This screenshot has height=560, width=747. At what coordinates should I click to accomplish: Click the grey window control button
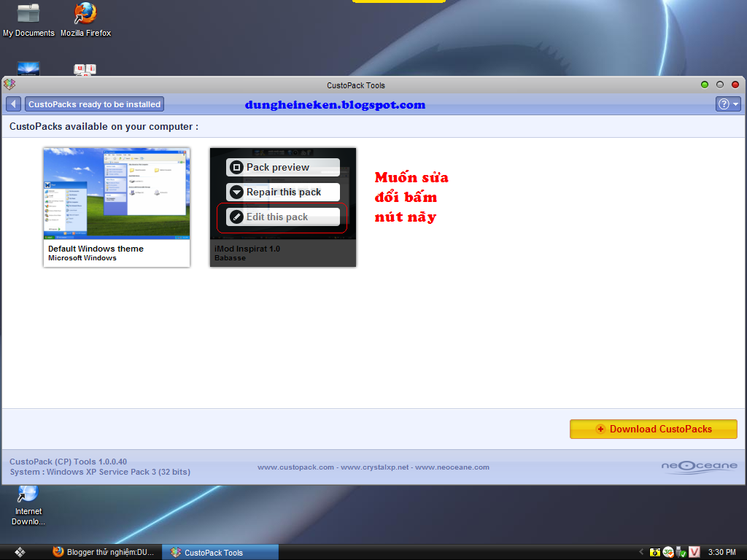click(x=720, y=85)
